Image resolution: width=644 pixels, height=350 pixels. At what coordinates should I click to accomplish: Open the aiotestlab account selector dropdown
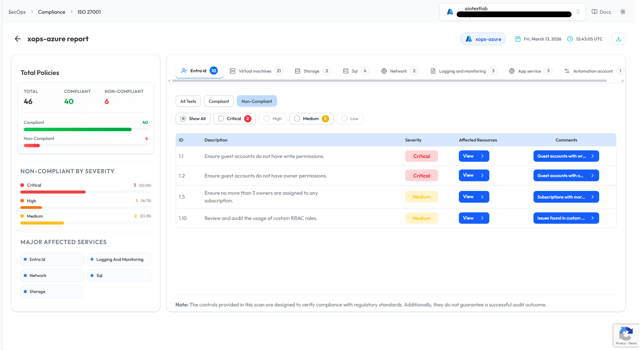coord(577,12)
